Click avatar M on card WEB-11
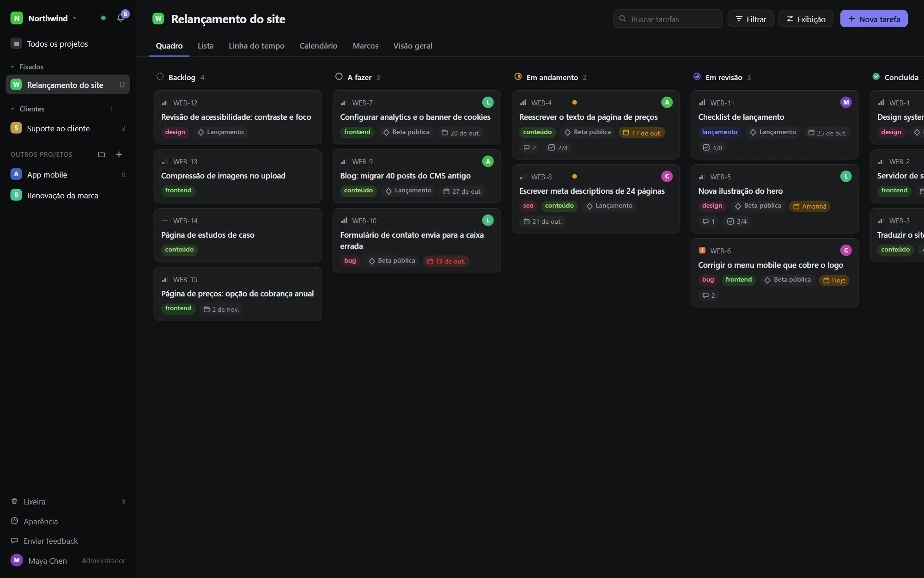 pos(846,102)
